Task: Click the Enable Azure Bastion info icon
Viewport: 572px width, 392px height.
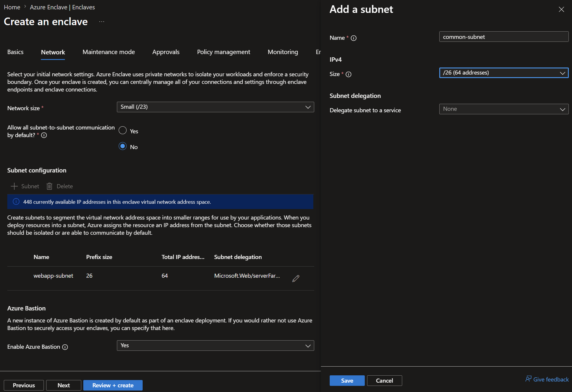Action: [65, 347]
